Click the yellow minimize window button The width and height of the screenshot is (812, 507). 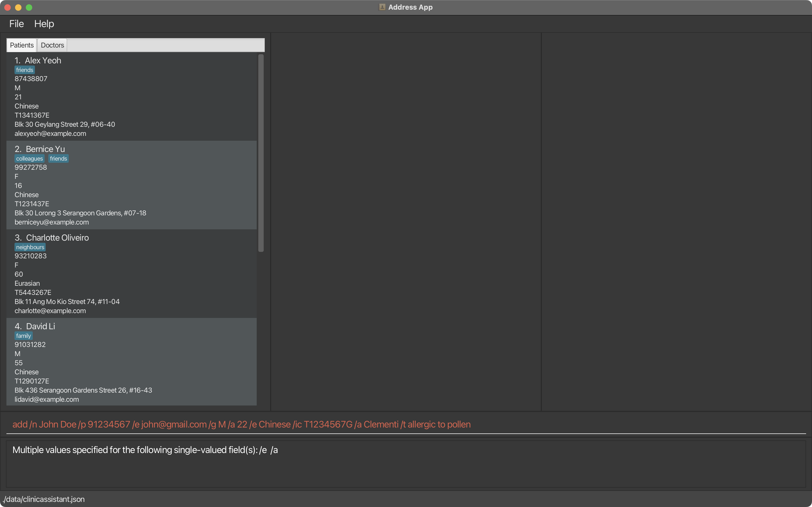(x=19, y=7)
